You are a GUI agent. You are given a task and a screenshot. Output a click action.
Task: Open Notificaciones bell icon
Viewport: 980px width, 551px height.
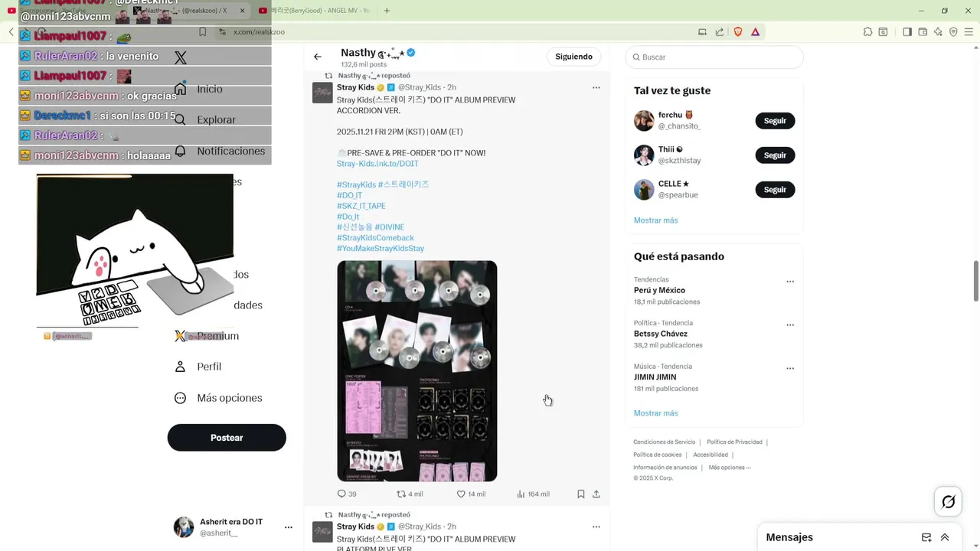[x=180, y=151]
